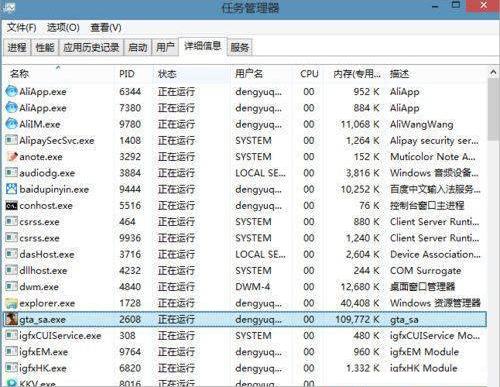Screen dimensions: 500x387
Task: Click PID 9780 cell
Action: coord(130,124)
